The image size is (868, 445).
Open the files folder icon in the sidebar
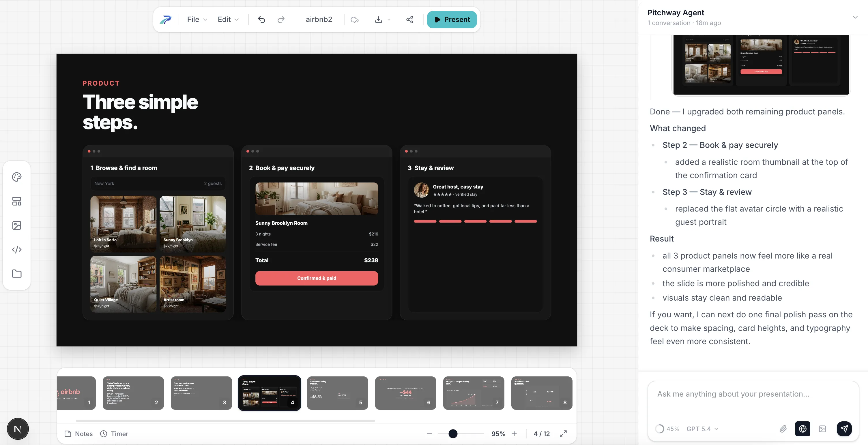[16, 273]
